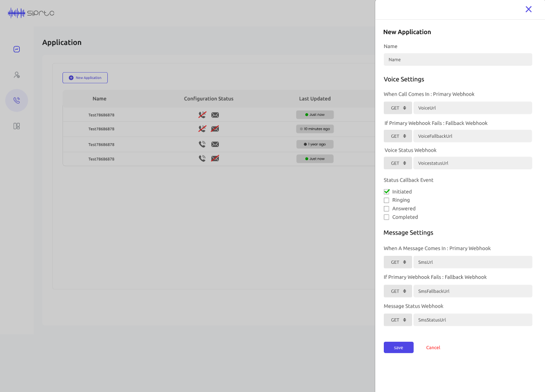Viewport: 545px width, 392px height.
Task: Open the apps layout icon in sidebar
Action: [17, 126]
